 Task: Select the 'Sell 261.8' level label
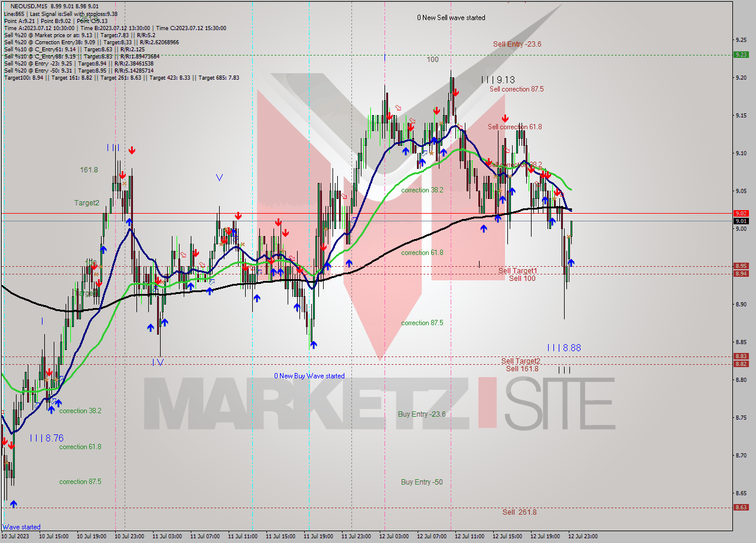(520, 512)
